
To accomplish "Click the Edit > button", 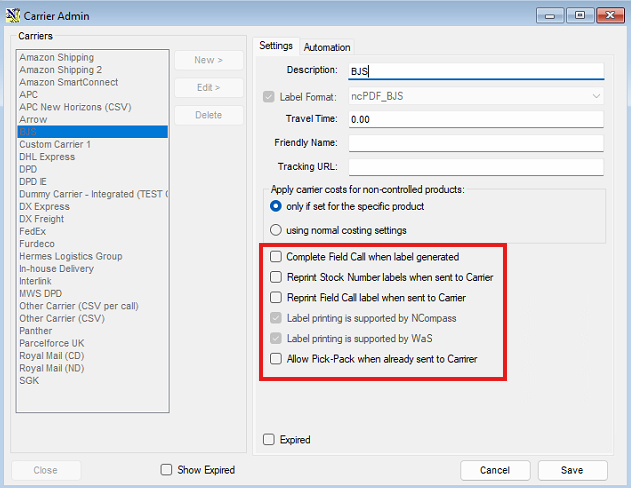I will click(208, 88).
